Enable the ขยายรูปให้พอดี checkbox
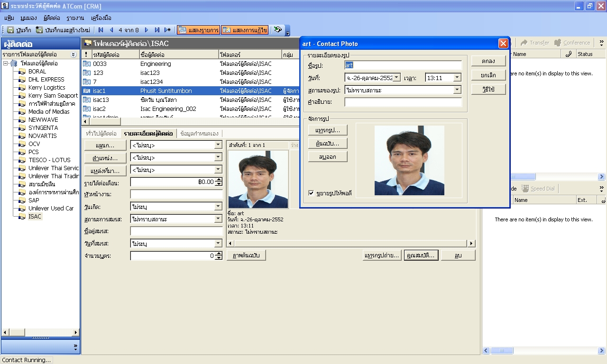Screen dimensions: 607x364 click(312, 193)
